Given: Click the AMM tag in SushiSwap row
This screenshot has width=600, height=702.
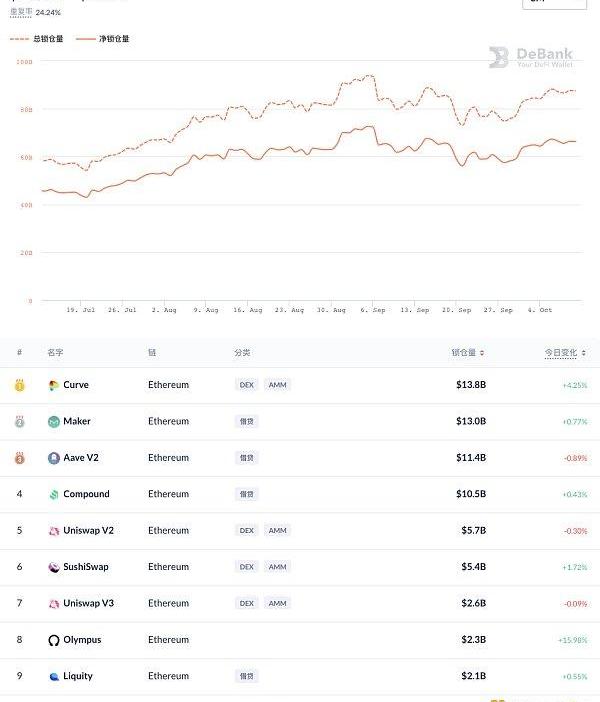Looking at the screenshot, I should tap(277, 567).
